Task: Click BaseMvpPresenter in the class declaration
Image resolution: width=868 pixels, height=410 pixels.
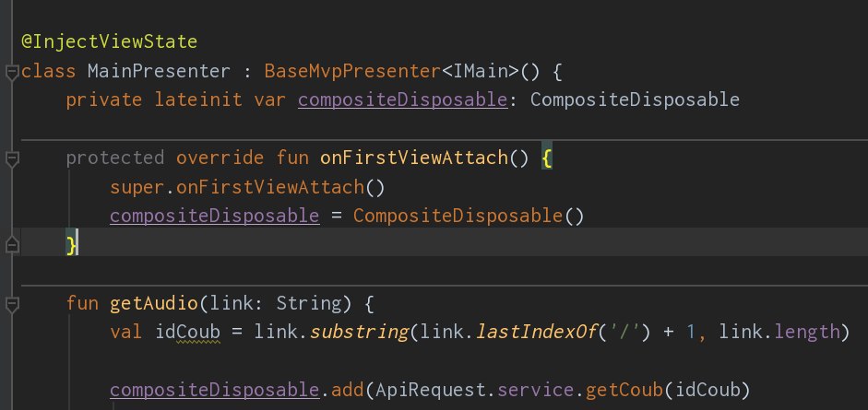Action: [352, 71]
